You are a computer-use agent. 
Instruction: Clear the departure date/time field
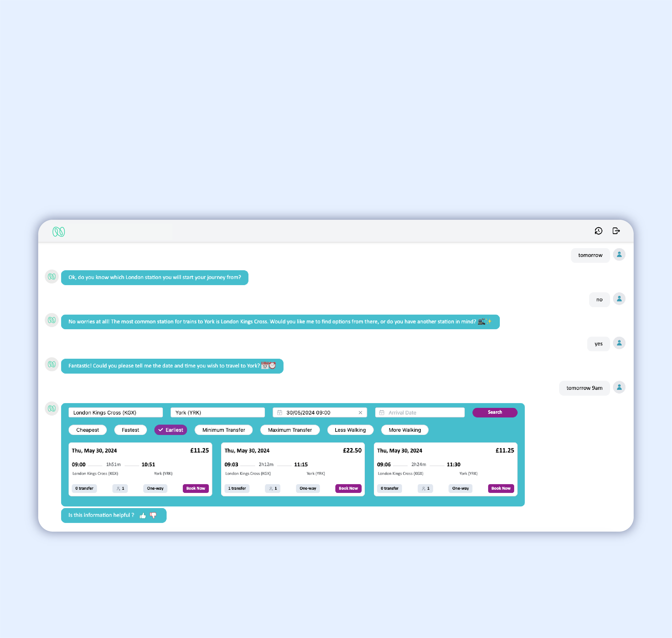point(360,413)
